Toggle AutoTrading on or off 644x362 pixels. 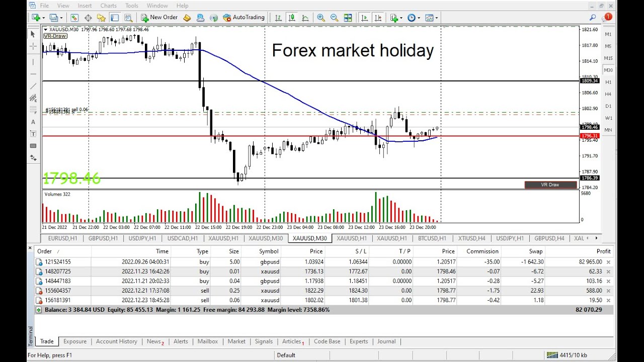coord(244,18)
